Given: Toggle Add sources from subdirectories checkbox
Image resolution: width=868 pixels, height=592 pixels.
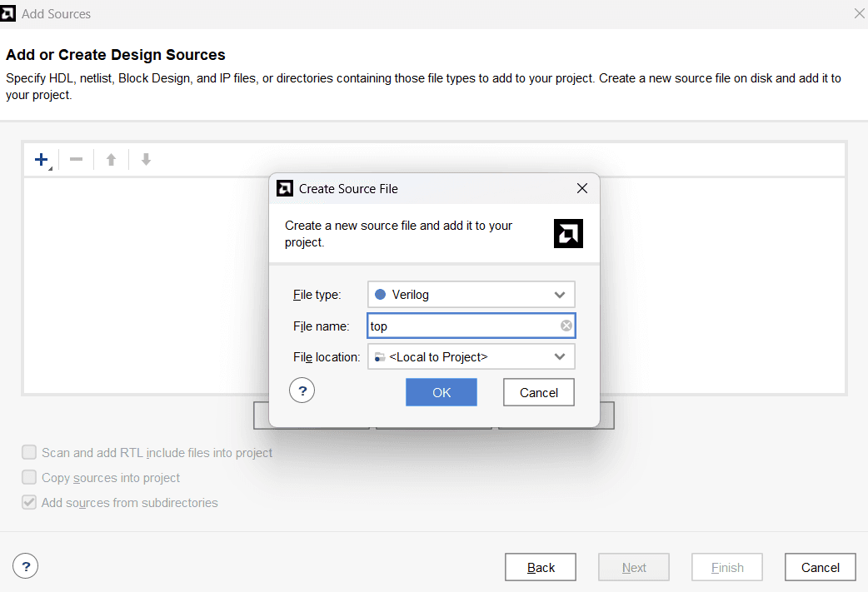Looking at the screenshot, I should pos(29,503).
